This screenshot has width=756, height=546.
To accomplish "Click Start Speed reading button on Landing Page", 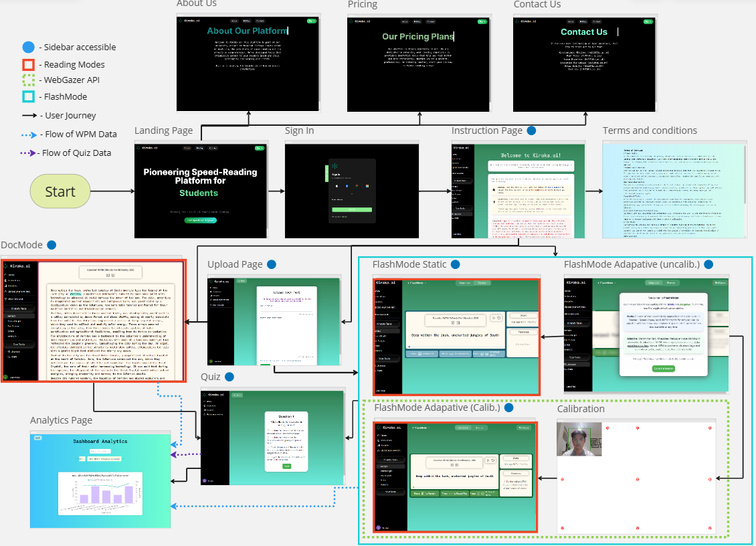I will point(201,220).
